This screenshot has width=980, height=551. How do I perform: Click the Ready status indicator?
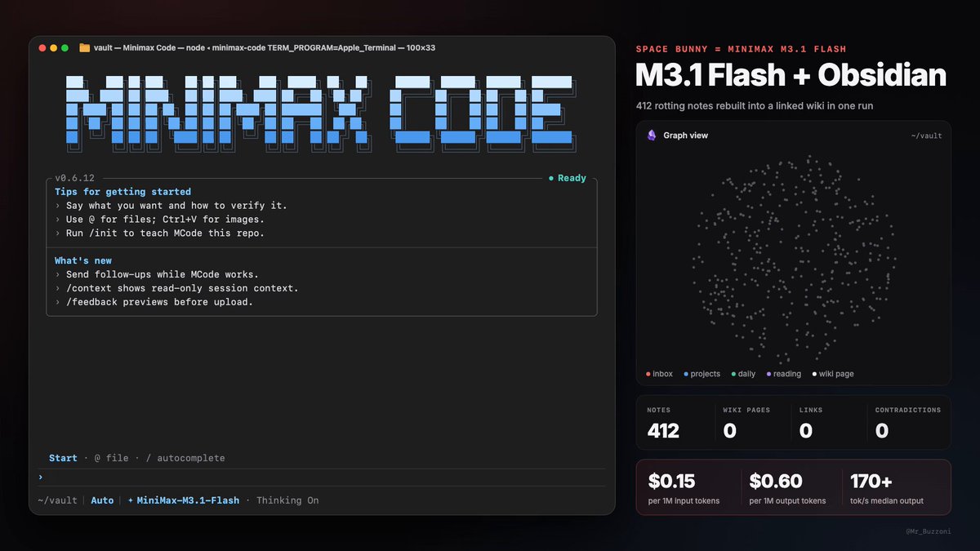pos(567,178)
